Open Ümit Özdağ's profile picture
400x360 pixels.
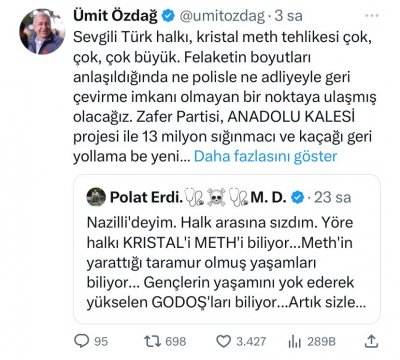pyautogui.click(x=42, y=32)
